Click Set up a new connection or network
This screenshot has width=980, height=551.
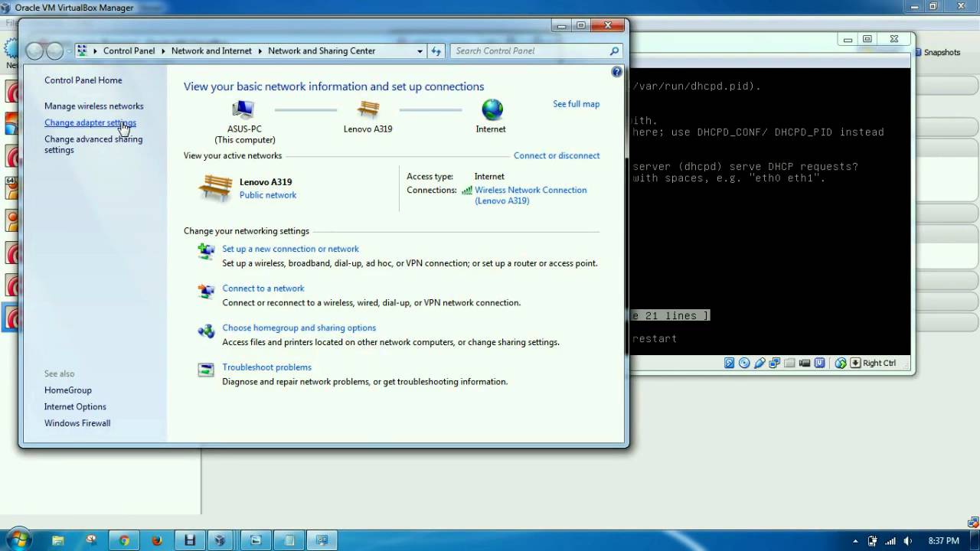point(290,249)
